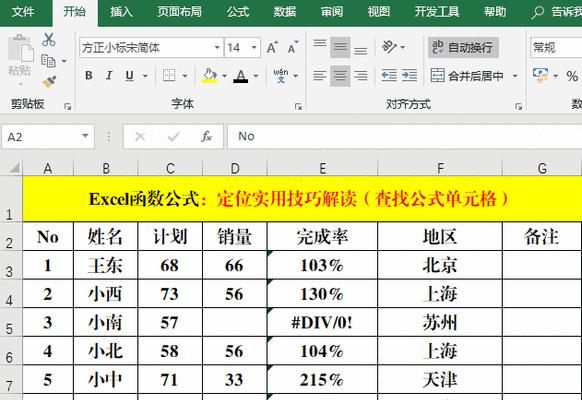The image size is (582, 400).
Task: Open Merge & Center dropdown arrow
Action: click(515, 76)
